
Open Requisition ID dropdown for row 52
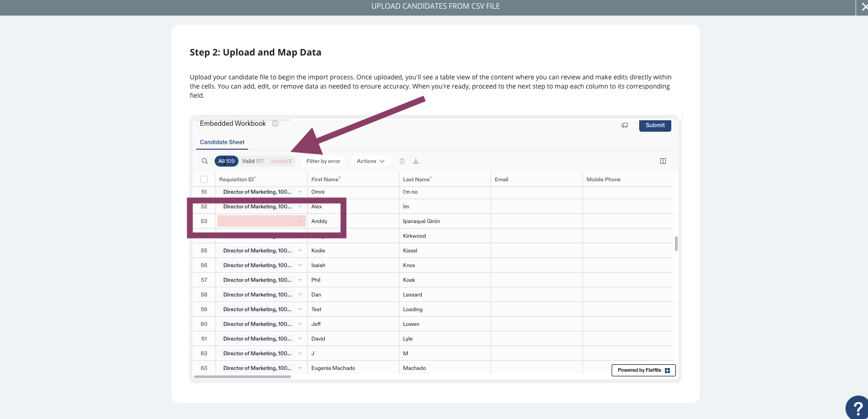pos(300,207)
